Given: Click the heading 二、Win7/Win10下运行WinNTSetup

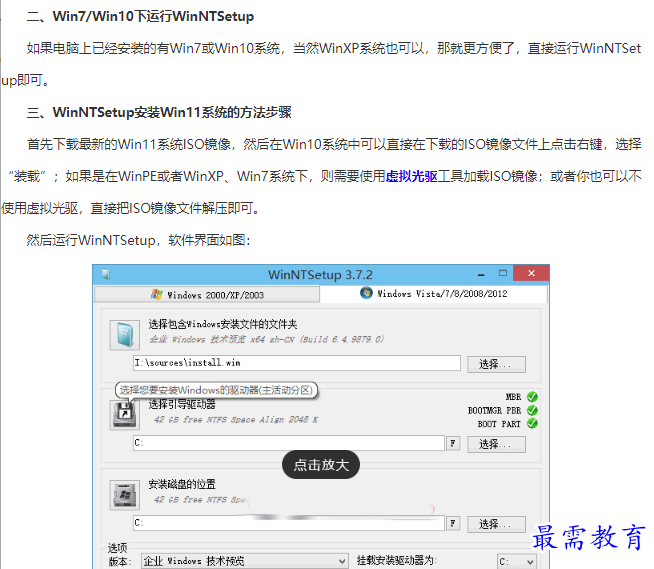Looking at the screenshot, I should click(x=141, y=17).
